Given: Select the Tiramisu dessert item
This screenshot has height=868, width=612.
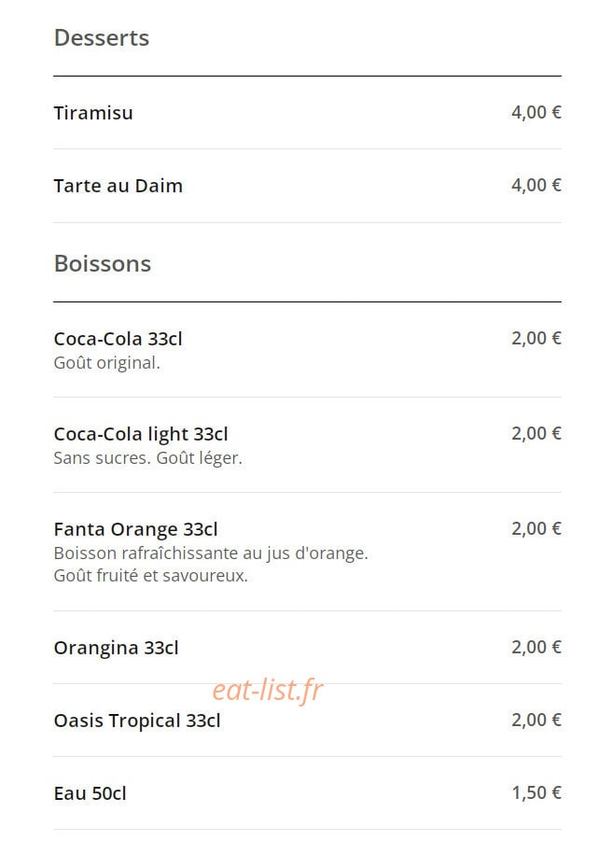Looking at the screenshot, I should [x=93, y=113].
